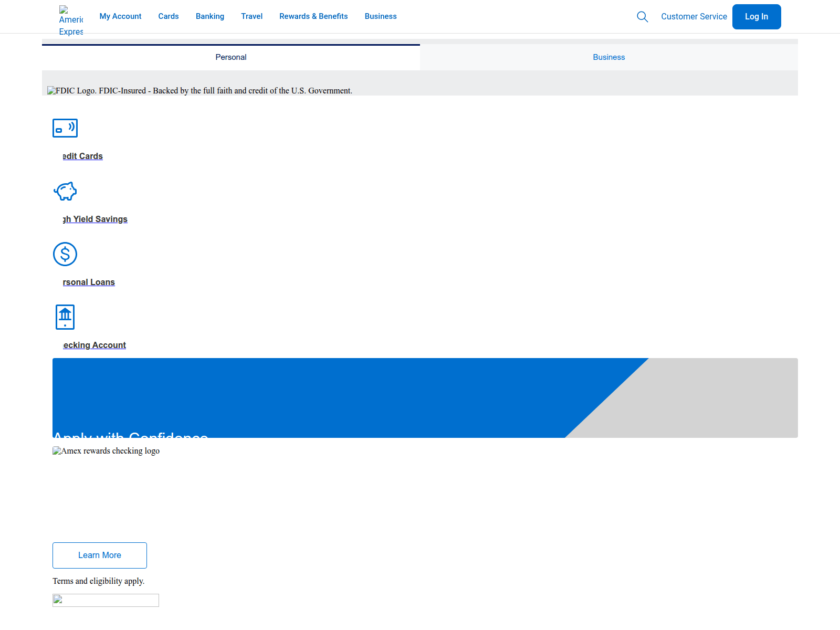Open the Checking Account link

tap(94, 345)
